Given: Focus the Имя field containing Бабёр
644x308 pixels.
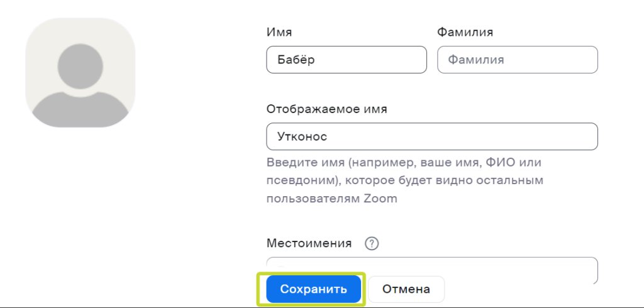Looking at the screenshot, I should point(347,60).
